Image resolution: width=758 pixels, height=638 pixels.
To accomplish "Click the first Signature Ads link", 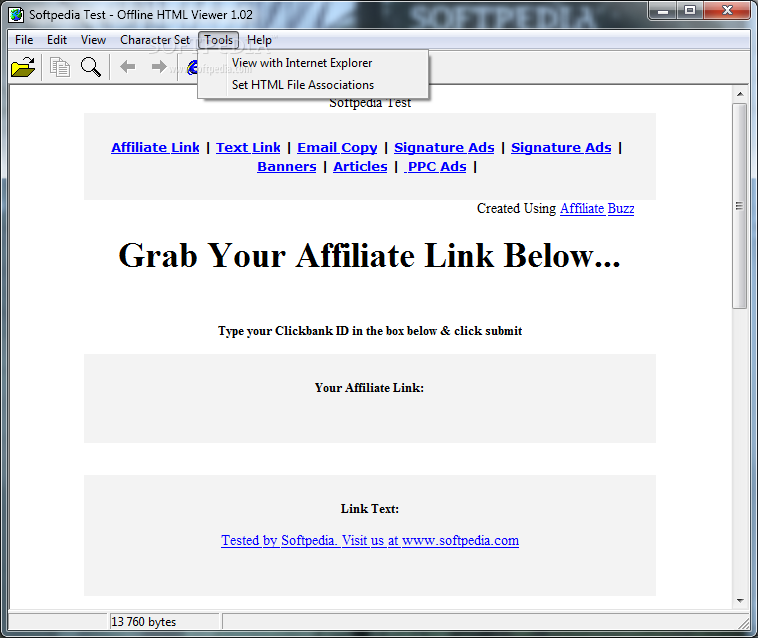I will pyautogui.click(x=444, y=147).
